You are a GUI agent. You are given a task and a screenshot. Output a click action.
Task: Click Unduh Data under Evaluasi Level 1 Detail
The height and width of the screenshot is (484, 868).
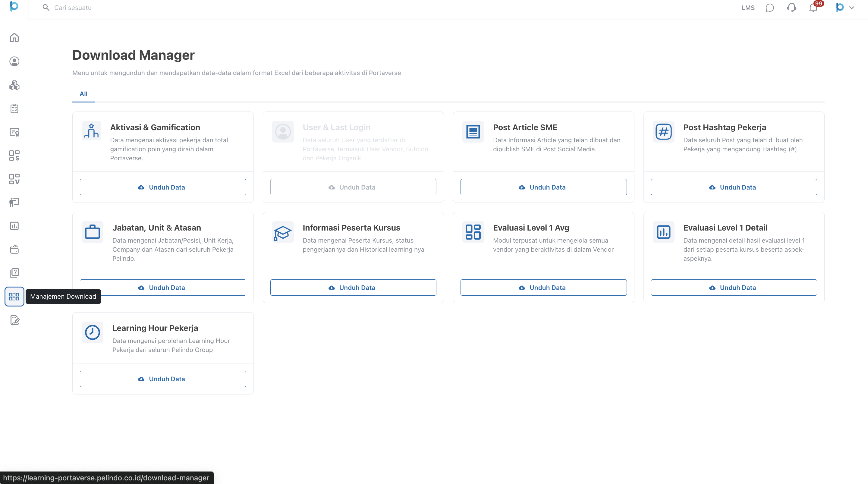734,288
